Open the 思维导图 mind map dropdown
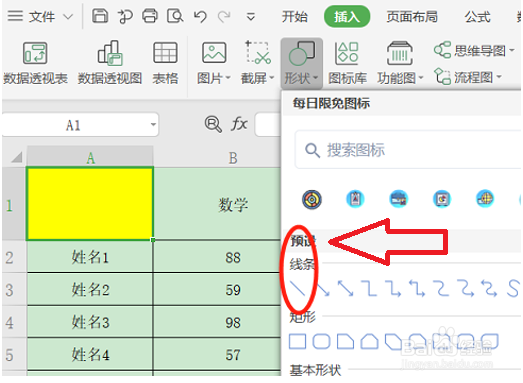This screenshot has height=383, width=523. point(474,51)
